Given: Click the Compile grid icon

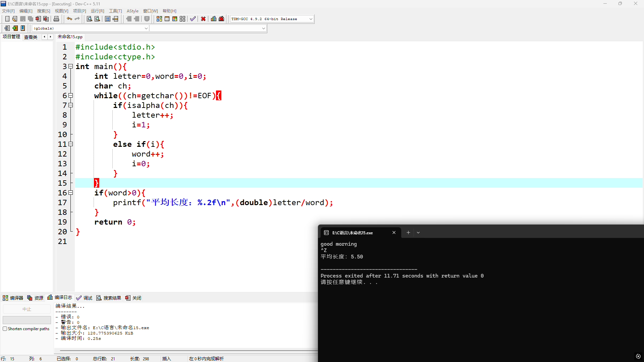Looking at the screenshot, I should click(x=159, y=19).
